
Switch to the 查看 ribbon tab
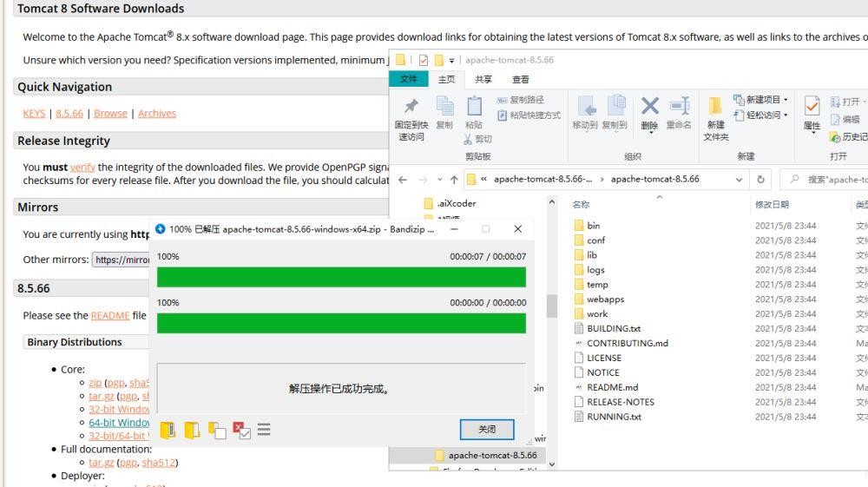521,79
